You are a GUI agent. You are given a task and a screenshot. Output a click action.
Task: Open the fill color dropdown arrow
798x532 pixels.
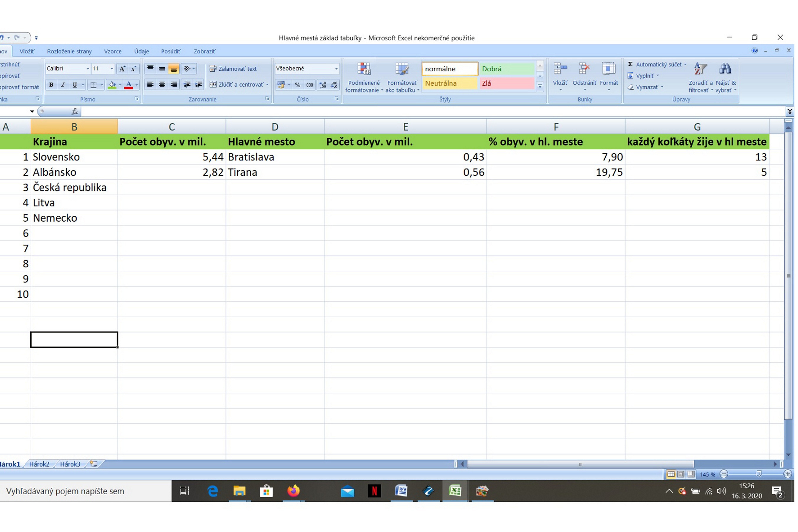(x=120, y=85)
